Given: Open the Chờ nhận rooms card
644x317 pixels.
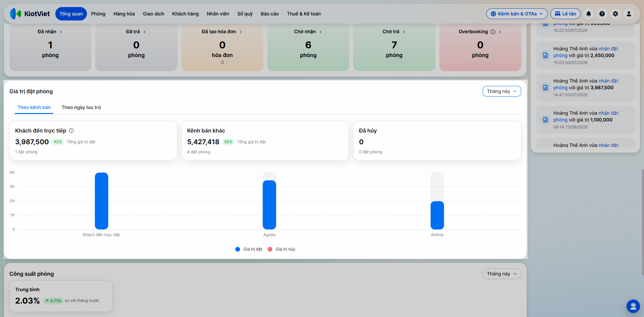Looking at the screenshot, I should click(308, 46).
